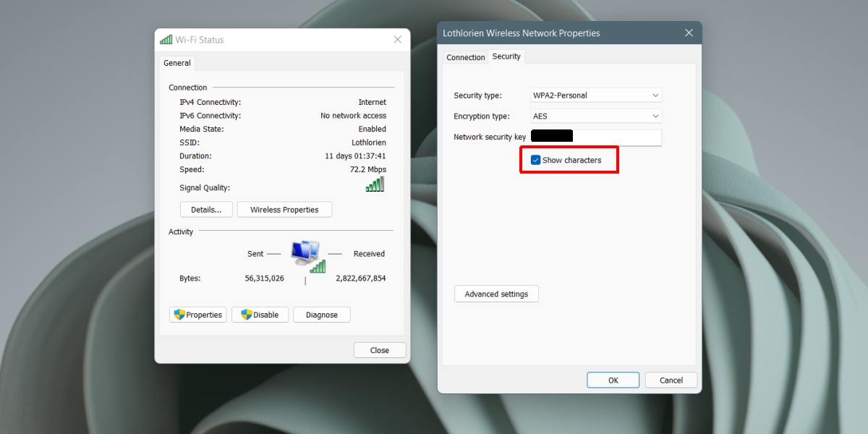This screenshot has height=434, width=868.
Task: Disable the Wi-Fi adapter
Action: point(260,315)
